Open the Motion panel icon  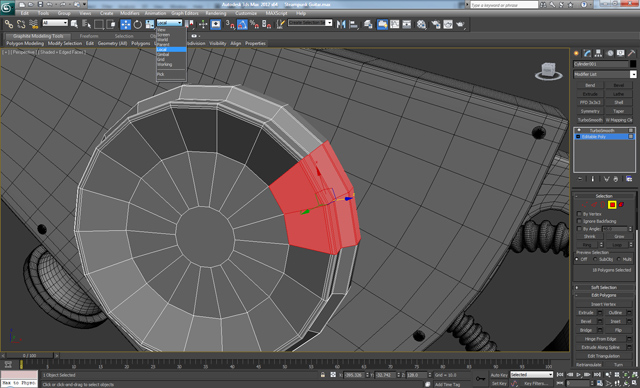pyautogui.click(x=610, y=53)
